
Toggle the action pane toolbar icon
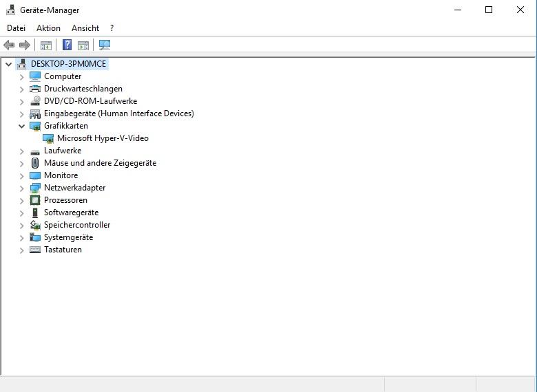[83, 45]
